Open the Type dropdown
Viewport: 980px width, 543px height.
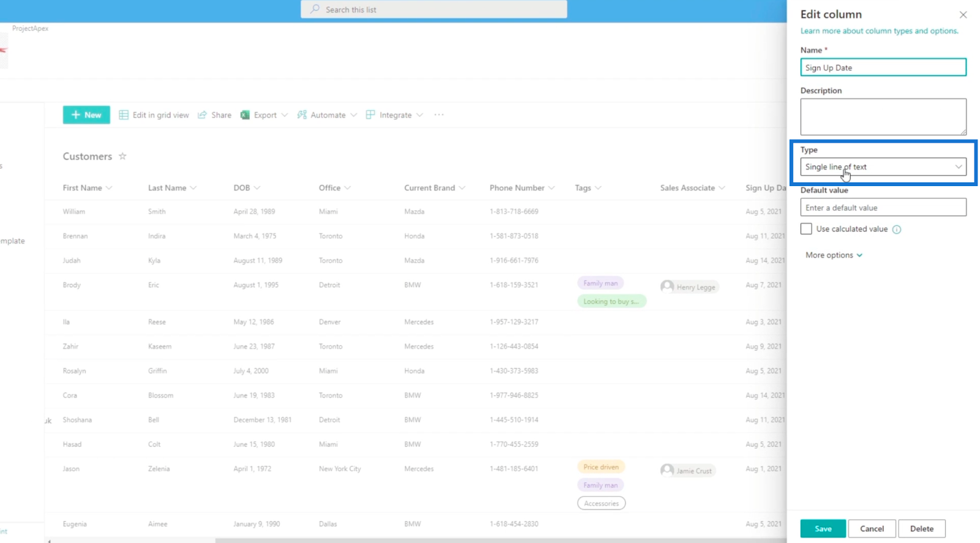pos(883,167)
